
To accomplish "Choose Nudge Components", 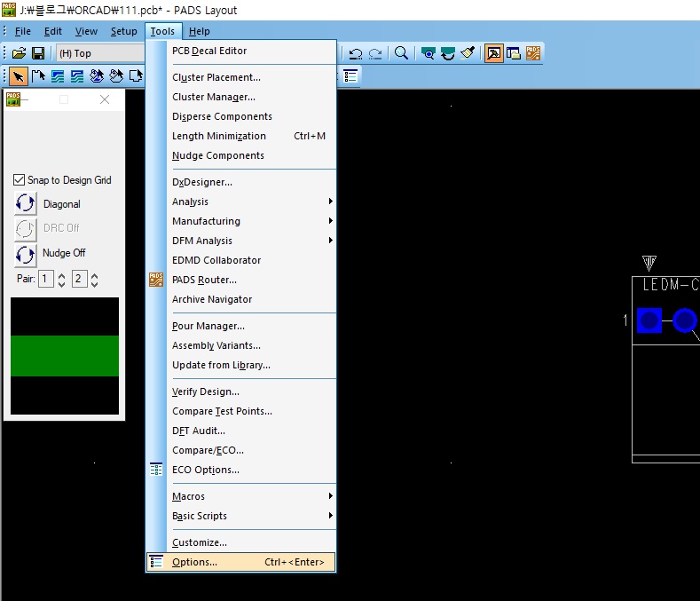I will [x=253, y=155].
